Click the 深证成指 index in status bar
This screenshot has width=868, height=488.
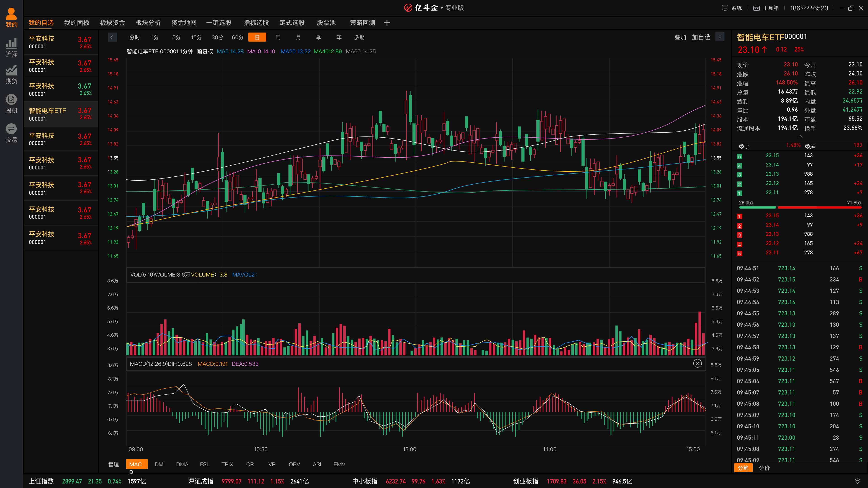click(201, 481)
